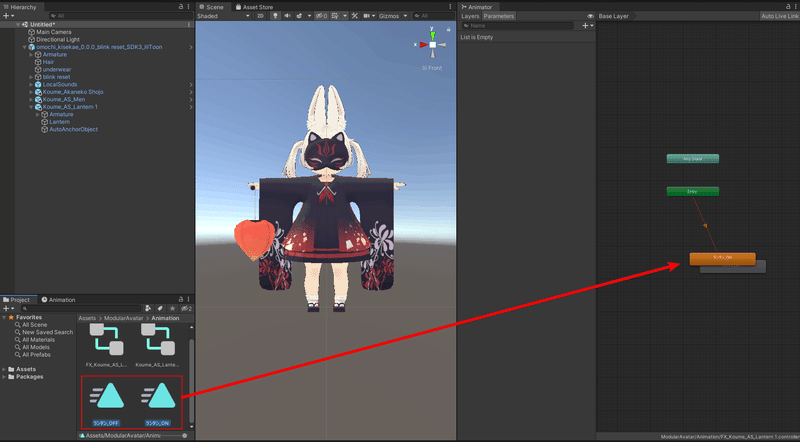
Task: Toggle scene lighting with the lightbulb icon
Action: click(x=276, y=16)
